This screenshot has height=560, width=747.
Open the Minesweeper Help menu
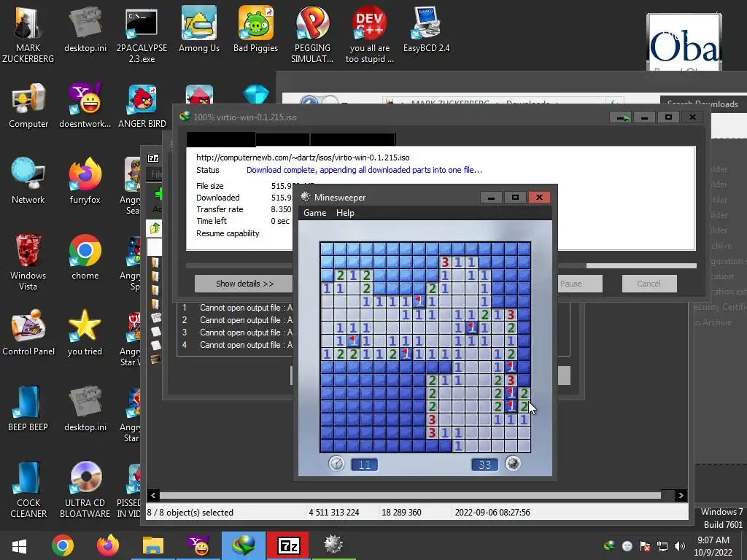[x=345, y=213]
